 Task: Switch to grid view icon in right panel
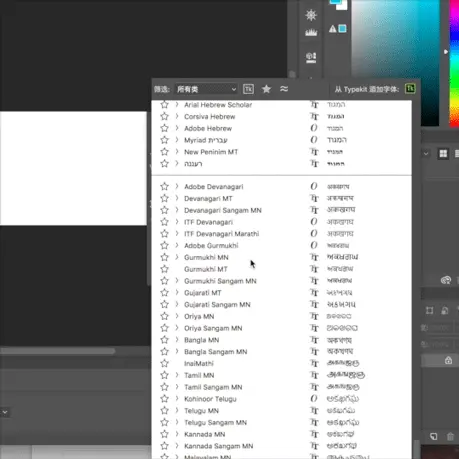tap(443, 154)
